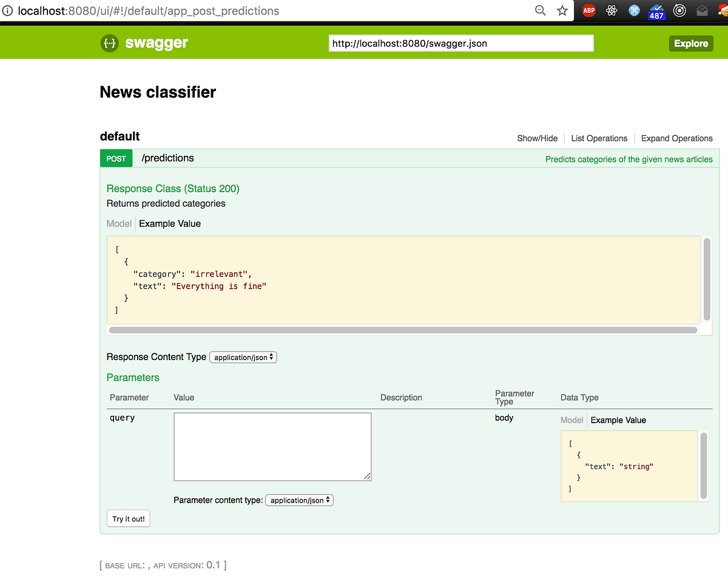Click the swagger brand name text
This screenshot has height=582, width=728.
pyautogui.click(x=157, y=43)
